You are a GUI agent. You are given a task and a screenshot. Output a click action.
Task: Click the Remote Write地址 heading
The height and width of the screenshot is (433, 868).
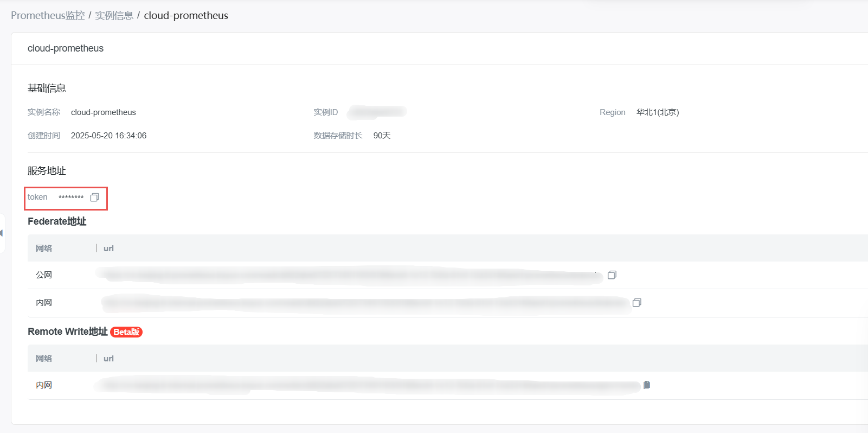click(x=68, y=332)
